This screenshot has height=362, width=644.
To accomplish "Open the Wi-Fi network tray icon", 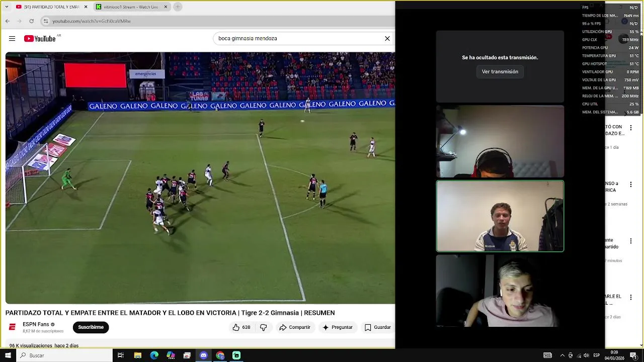I will tap(579, 355).
